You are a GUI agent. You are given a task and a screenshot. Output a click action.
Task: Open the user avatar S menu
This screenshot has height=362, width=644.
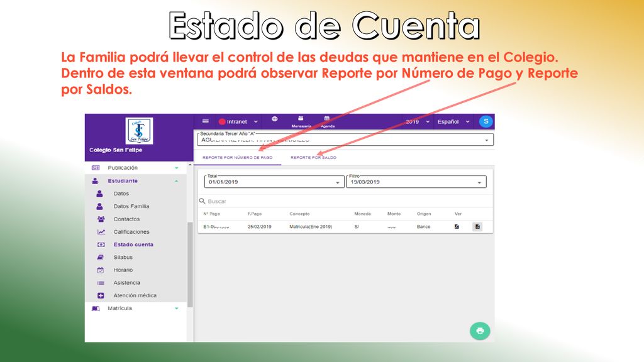(486, 121)
